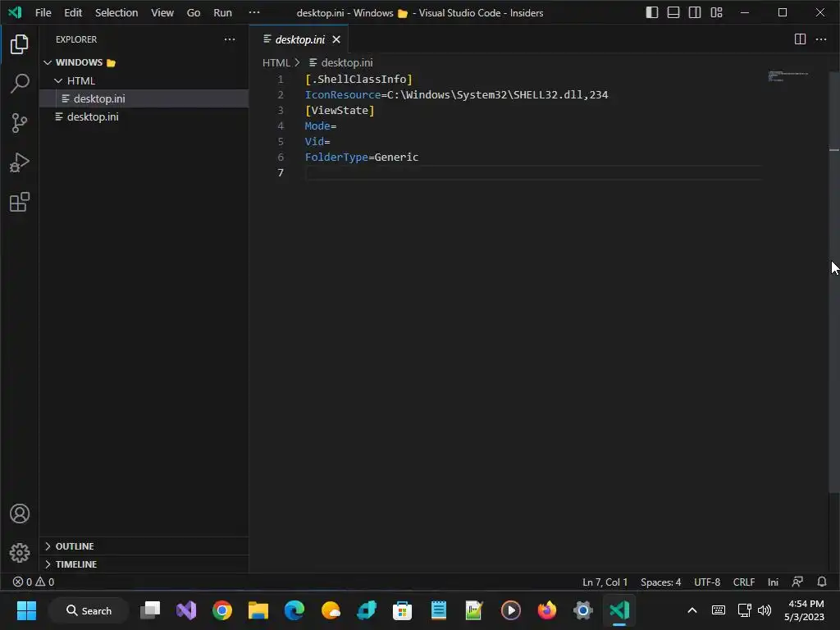Open Explorer Views and More Actions ellipsis
This screenshot has height=630, width=840.
coord(230,39)
